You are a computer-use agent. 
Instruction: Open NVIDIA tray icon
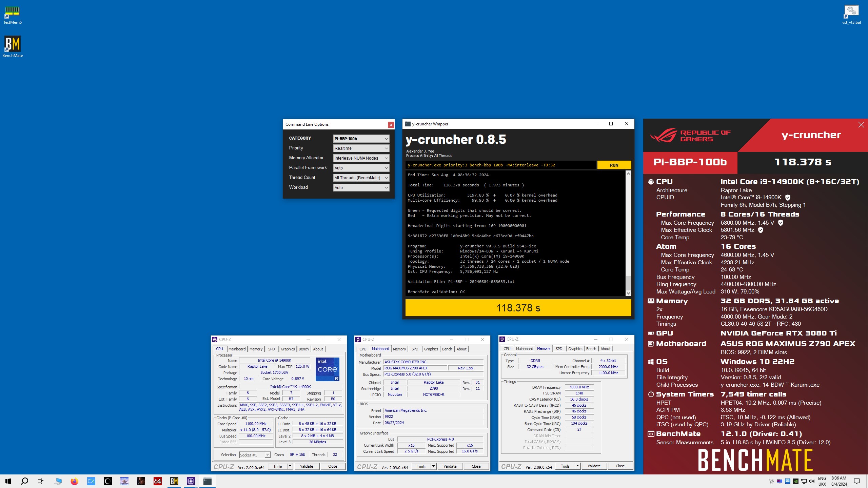click(795, 481)
